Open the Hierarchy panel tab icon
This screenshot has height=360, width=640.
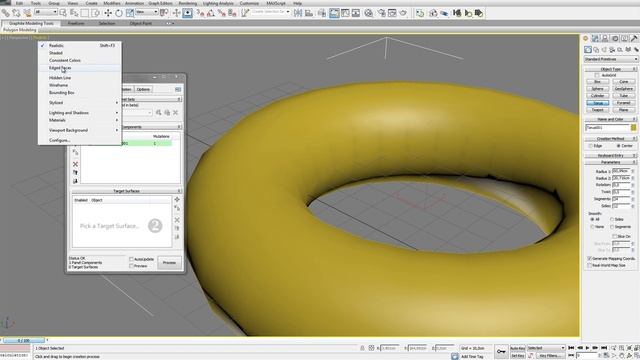pos(605,38)
